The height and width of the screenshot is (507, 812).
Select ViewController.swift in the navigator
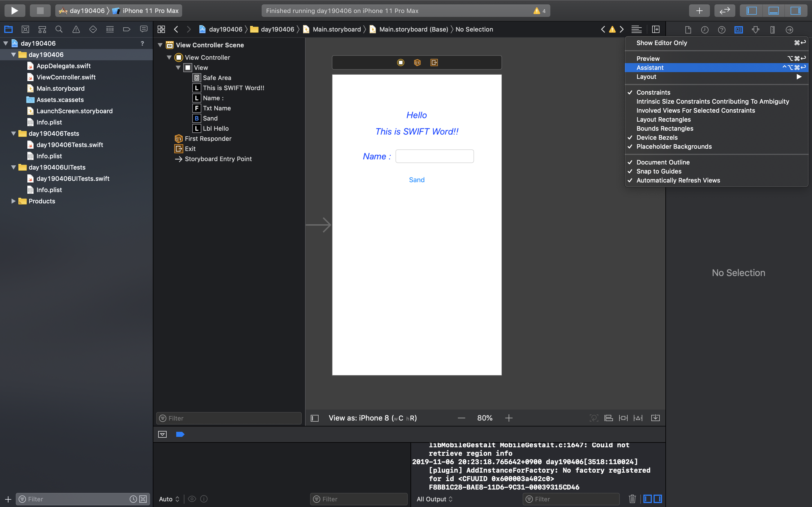[66, 77]
